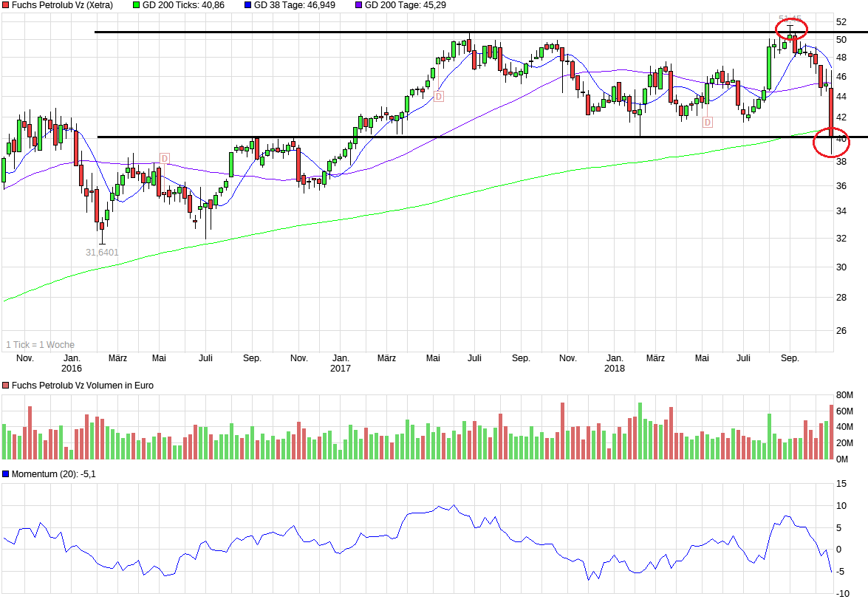Click the 2017 year label on time axis

point(341,368)
